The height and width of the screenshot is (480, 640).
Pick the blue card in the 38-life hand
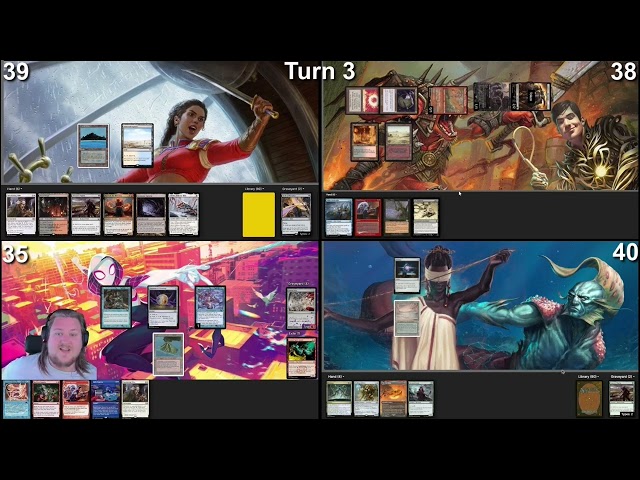coord(339,217)
